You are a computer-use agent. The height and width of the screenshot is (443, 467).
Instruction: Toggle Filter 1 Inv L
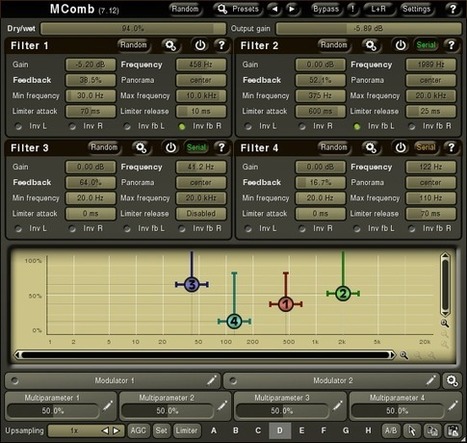coord(18,126)
